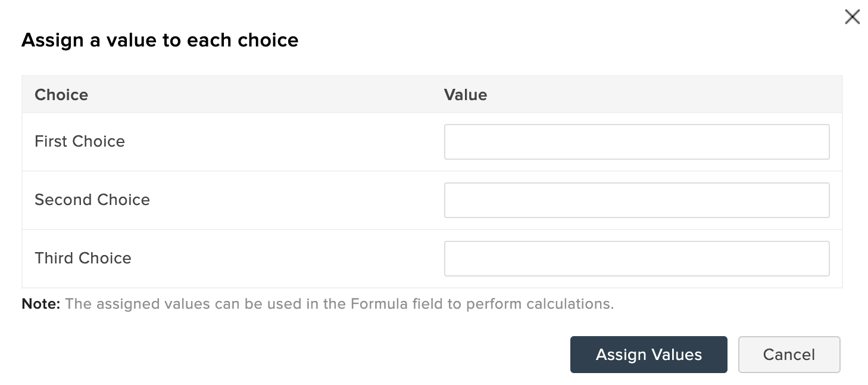Select the Second Choice row label
This screenshot has width=868, height=385.
point(92,200)
